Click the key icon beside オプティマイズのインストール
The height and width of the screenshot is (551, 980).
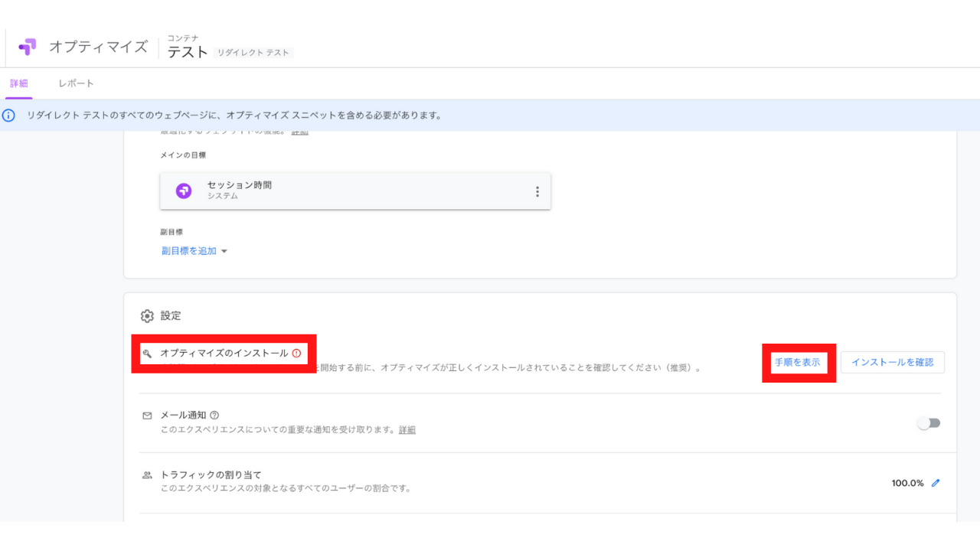tap(147, 354)
